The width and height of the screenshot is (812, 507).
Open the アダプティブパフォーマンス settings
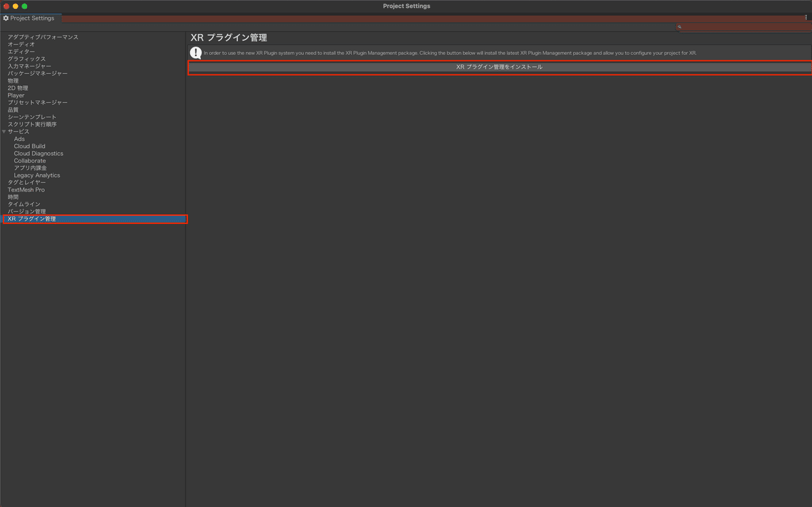[x=43, y=37]
